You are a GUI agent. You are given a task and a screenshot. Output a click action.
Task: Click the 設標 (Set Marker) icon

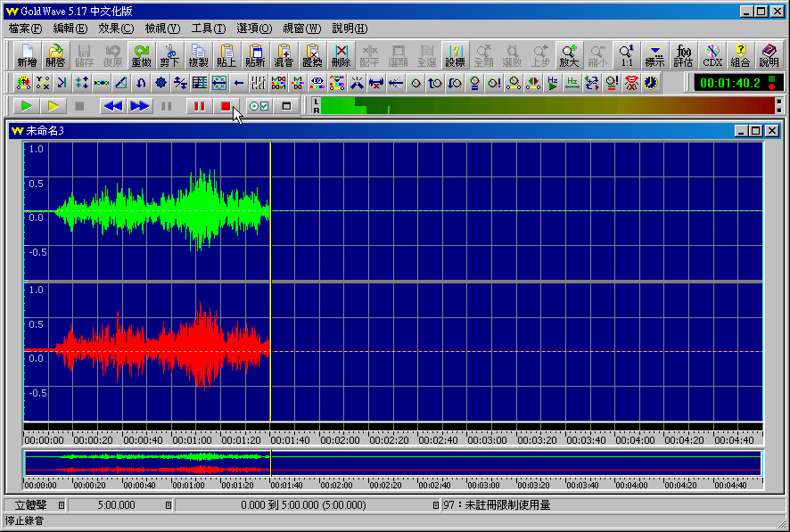tap(456, 55)
